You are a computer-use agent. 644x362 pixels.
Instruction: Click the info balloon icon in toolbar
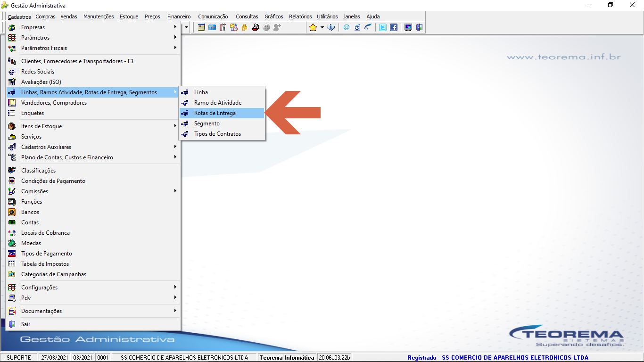click(331, 27)
